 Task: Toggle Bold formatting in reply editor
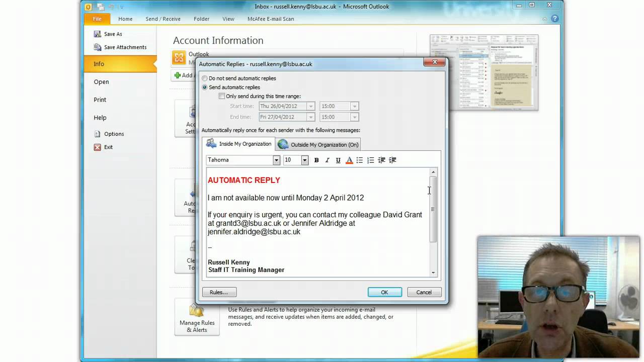point(316,160)
